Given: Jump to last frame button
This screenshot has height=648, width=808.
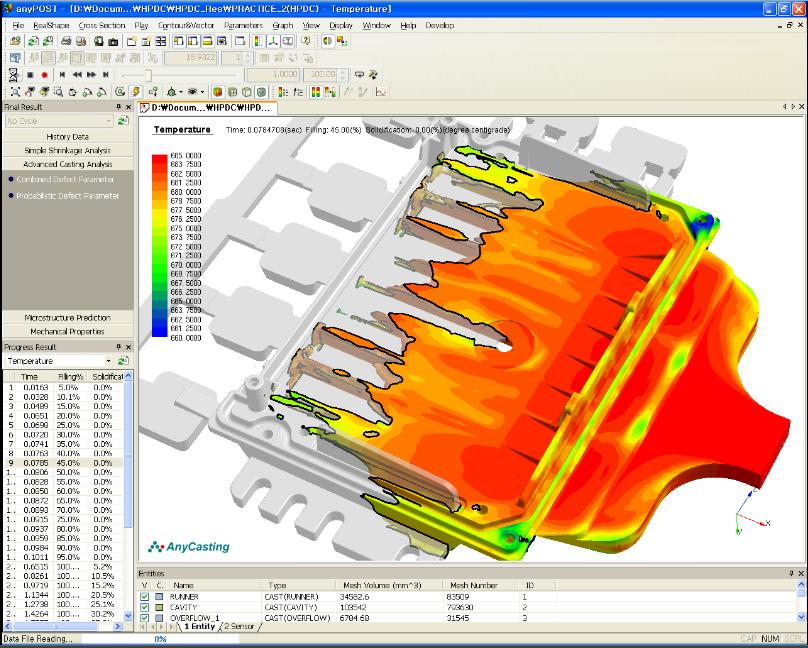Looking at the screenshot, I should 106,75.
